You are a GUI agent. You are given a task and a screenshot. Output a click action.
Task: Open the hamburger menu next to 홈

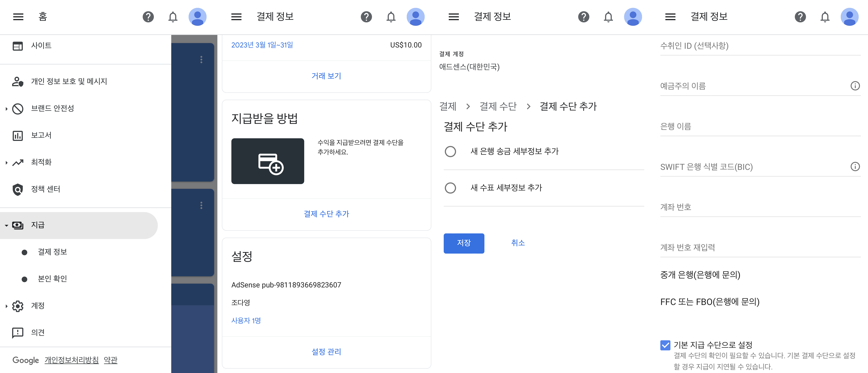(18, 16)
